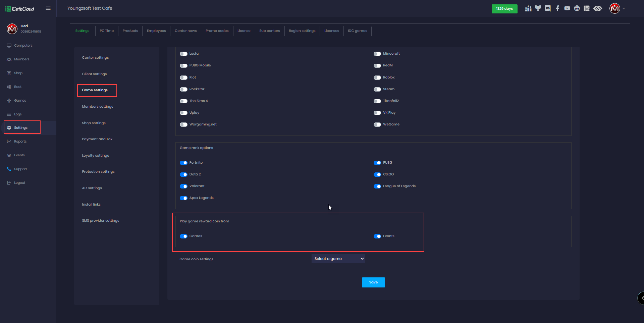644x323 pixels.
Task: Open the YouTube icon link
Action: (567, 8)
